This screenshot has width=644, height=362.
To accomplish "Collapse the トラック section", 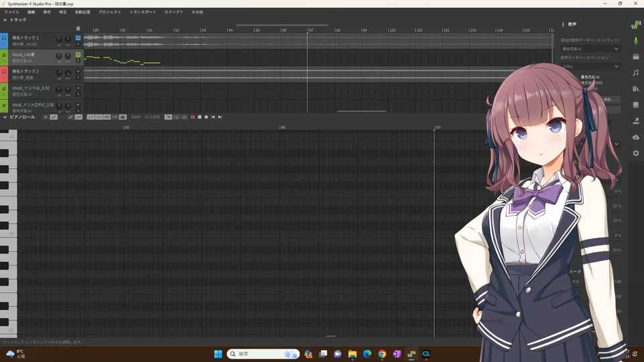I will [5, 19].
